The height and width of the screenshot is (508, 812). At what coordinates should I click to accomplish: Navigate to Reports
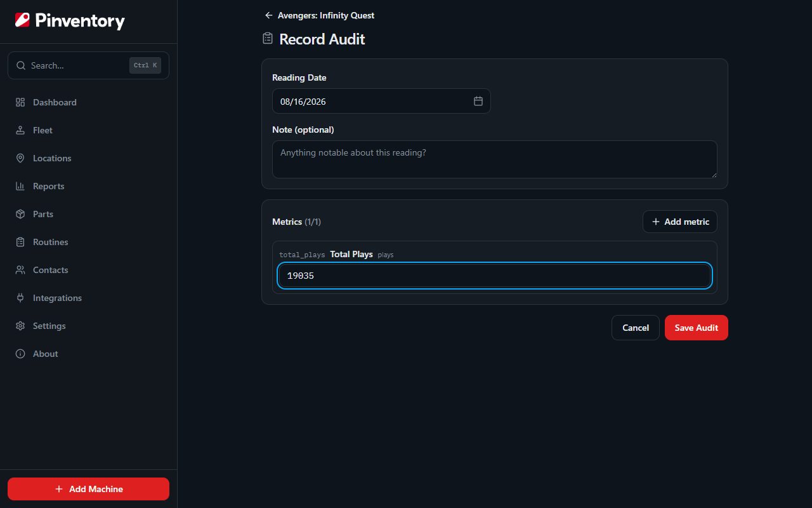[88, 186]
